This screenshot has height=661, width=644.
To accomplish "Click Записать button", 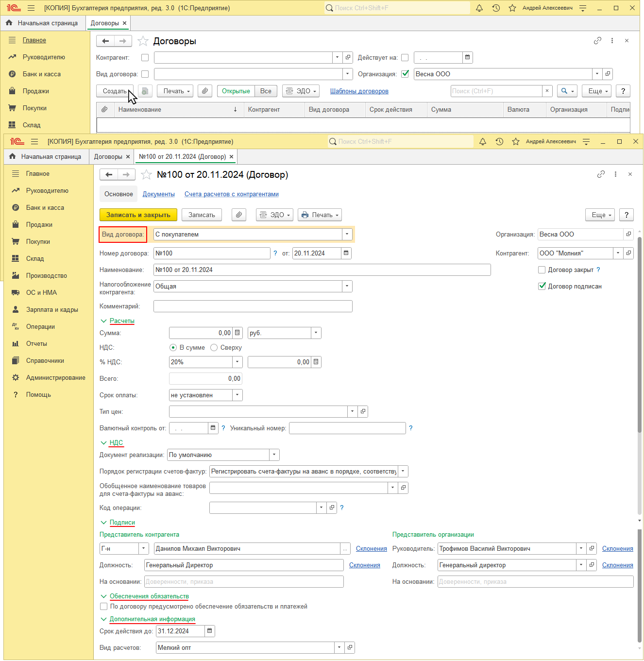I will 202,215.
